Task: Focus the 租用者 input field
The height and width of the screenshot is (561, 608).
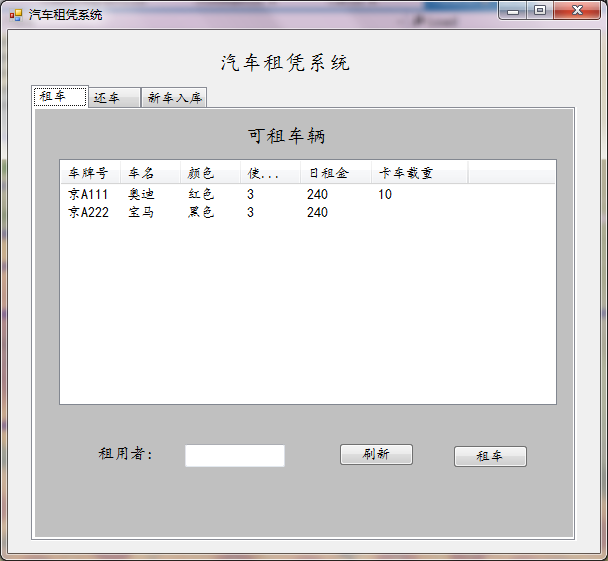Action: tap(235, 456)
